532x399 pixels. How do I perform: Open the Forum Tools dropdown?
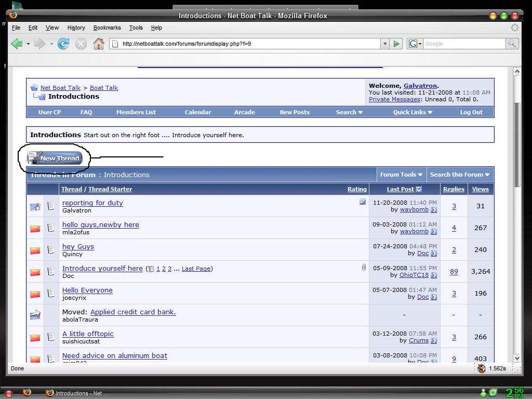tap(402, 175)
